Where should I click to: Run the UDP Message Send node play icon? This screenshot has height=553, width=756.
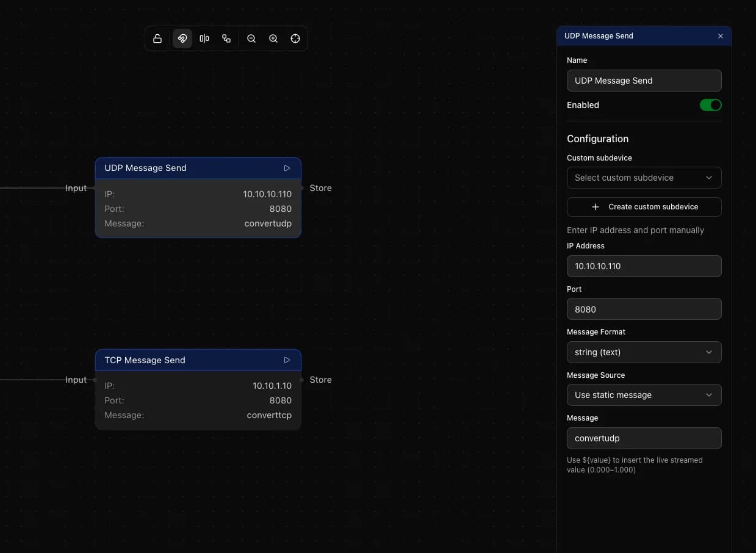(287, 168)
